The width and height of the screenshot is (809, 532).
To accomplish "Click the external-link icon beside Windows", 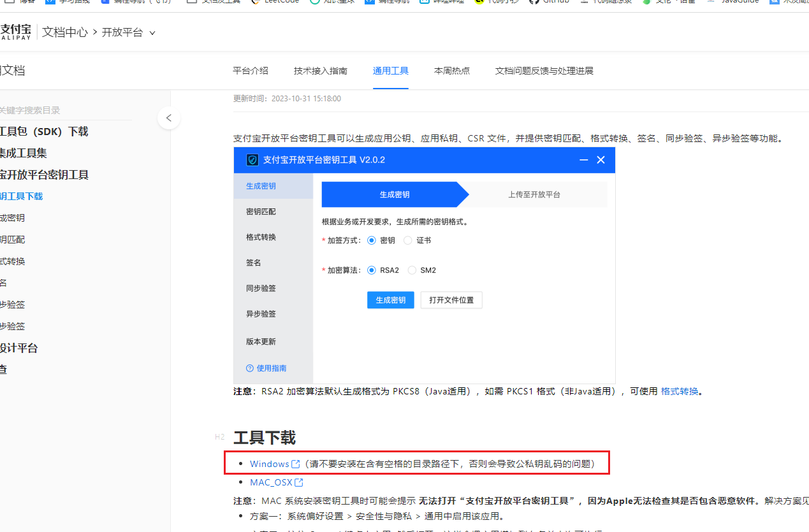I will click(295, 464).
